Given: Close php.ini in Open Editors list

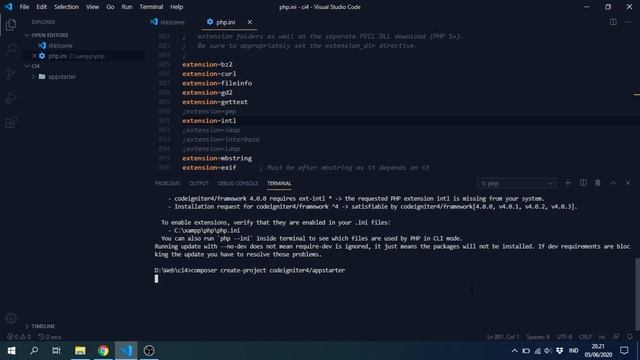Looking at the screenshot, I should (34, 56).
